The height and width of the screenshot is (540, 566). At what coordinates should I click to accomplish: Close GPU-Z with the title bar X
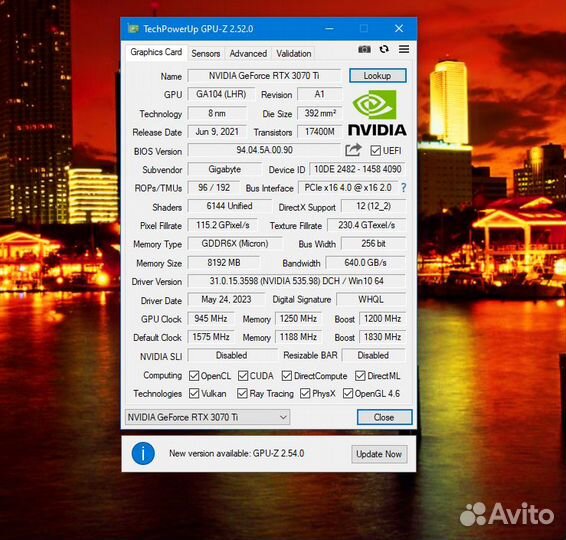point(399,29)
